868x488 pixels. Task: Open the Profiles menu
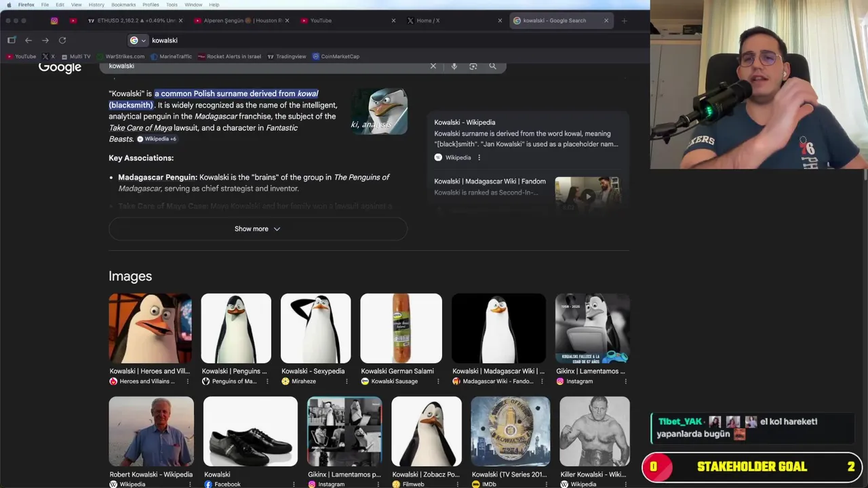151,5
